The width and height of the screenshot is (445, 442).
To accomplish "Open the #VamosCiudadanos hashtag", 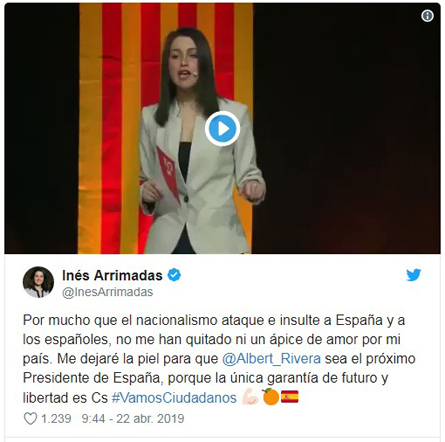I will pyautogui.click(x=174, y=398).
